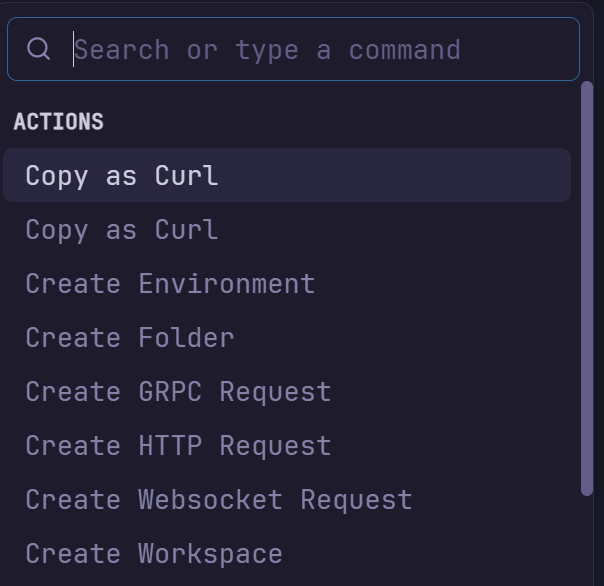Click the scrollbar track below the thumb
Viewport: 604px width, 586px height.
point(587,540)
